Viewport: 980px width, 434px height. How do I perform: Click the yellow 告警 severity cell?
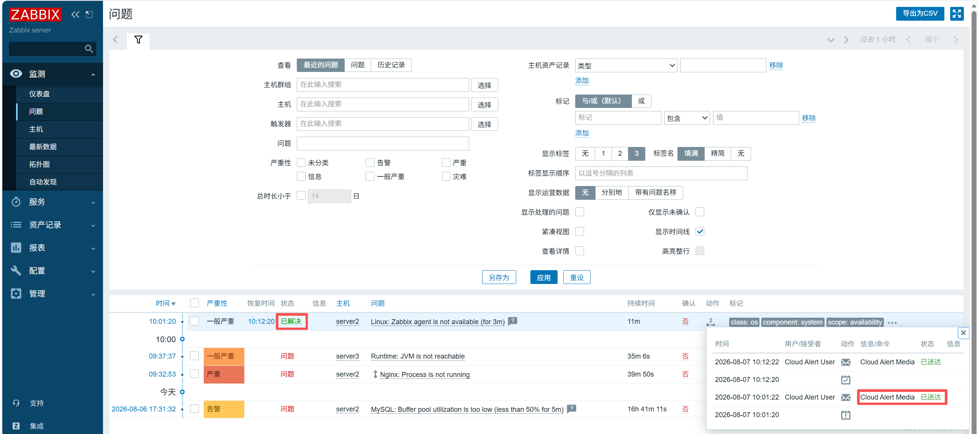[224, 409]
